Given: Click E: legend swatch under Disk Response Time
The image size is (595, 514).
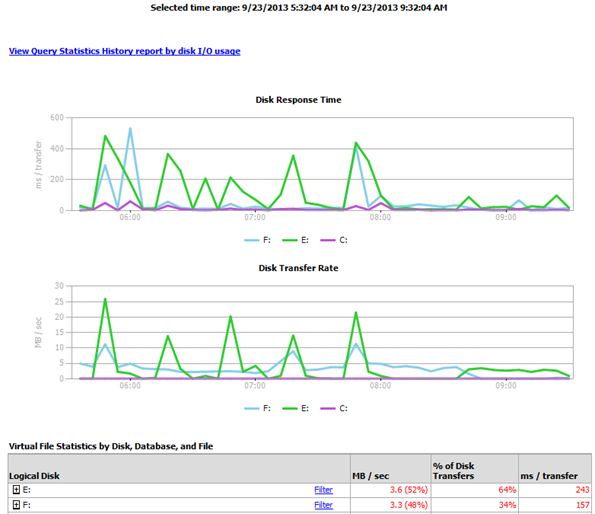Looking at the screenshot, I should [290, 240].
